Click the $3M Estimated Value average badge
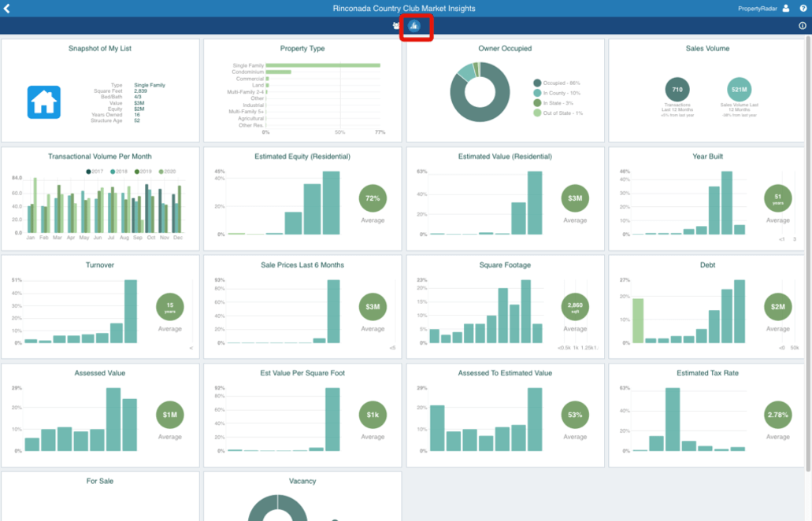The height and width of the screenshot is (521, 812). point(575,198)
